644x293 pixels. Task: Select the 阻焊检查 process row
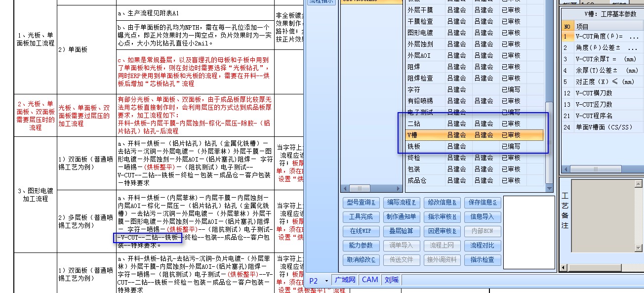475,78
